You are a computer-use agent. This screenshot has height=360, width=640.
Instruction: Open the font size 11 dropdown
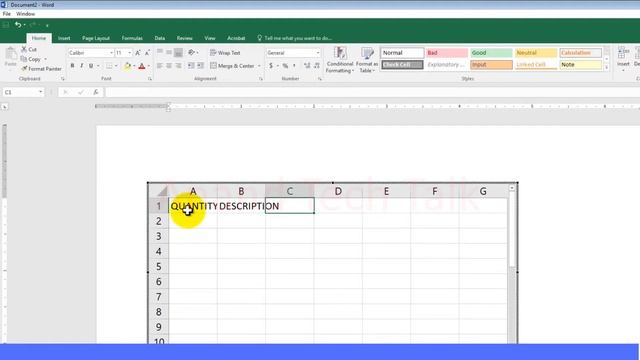[x=129, y=53]
